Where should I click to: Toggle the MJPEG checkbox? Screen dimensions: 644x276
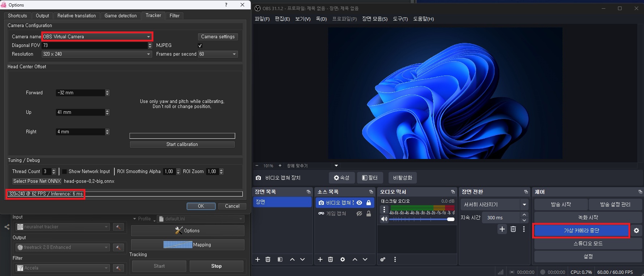pyautogui.click(x=200, y=46)
